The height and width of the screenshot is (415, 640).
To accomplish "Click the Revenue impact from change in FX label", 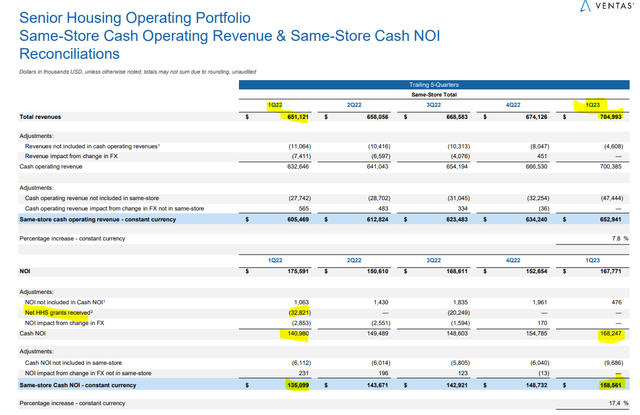I will coord(79,155).
